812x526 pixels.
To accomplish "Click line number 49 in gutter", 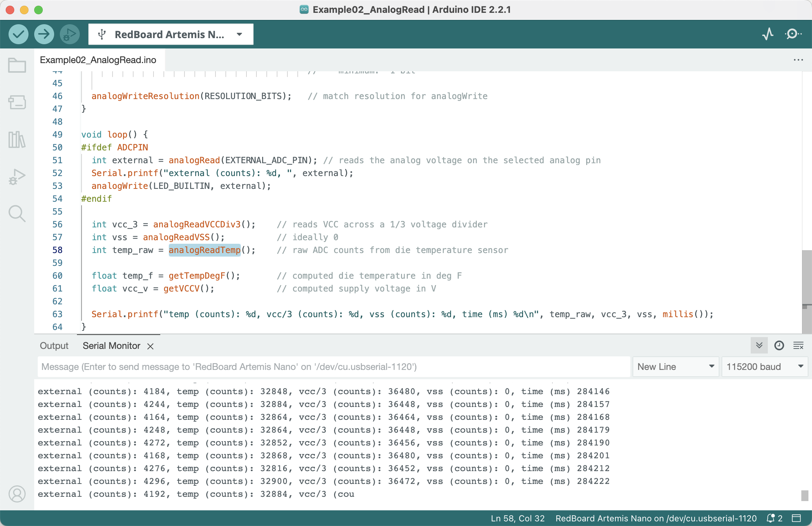I will [x=57, y=134].
